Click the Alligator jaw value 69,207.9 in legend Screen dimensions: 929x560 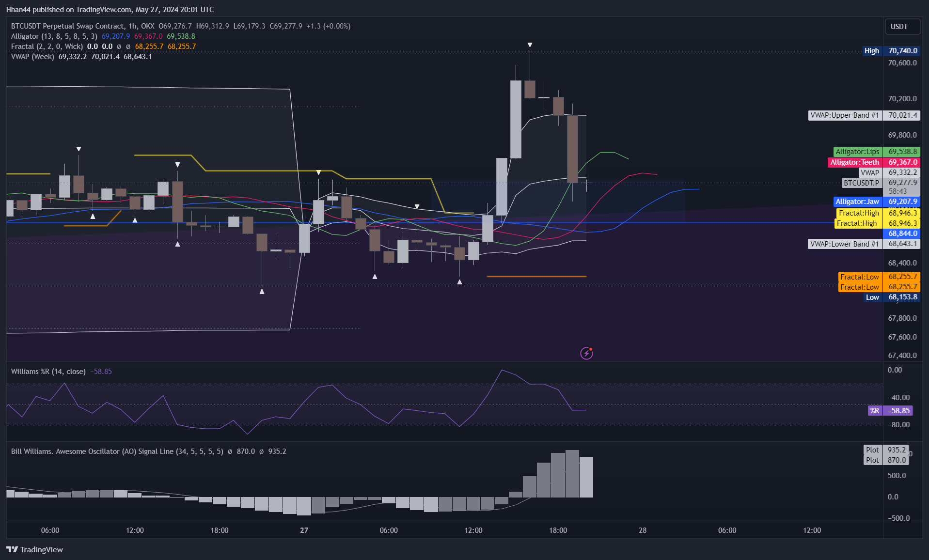(115, 36)
